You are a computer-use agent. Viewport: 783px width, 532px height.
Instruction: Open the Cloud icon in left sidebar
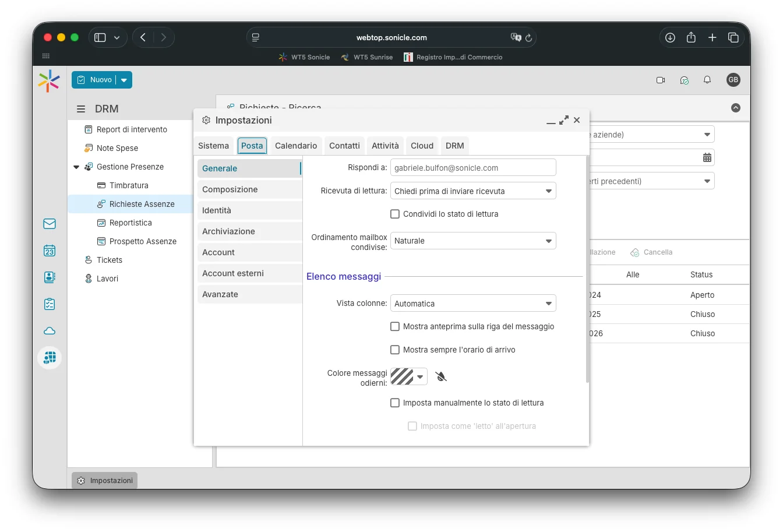(50, 331)
